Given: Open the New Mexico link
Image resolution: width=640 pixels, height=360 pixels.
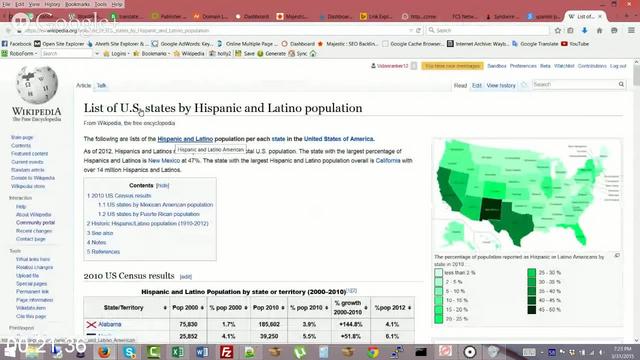Looking at the screenshot, I should 164,160.
